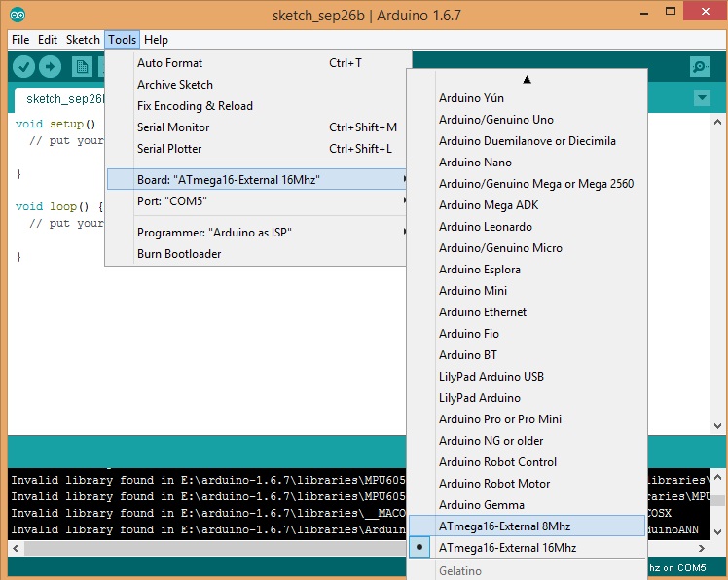Select Arduino Mega ADK board
The image size is (728, 580).
click(x=527, y=204)
